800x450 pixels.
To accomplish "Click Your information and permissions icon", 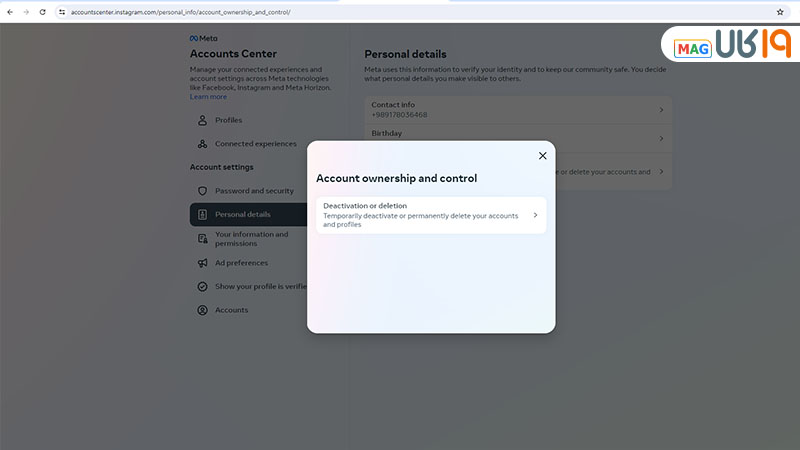I will pos(202,238).
